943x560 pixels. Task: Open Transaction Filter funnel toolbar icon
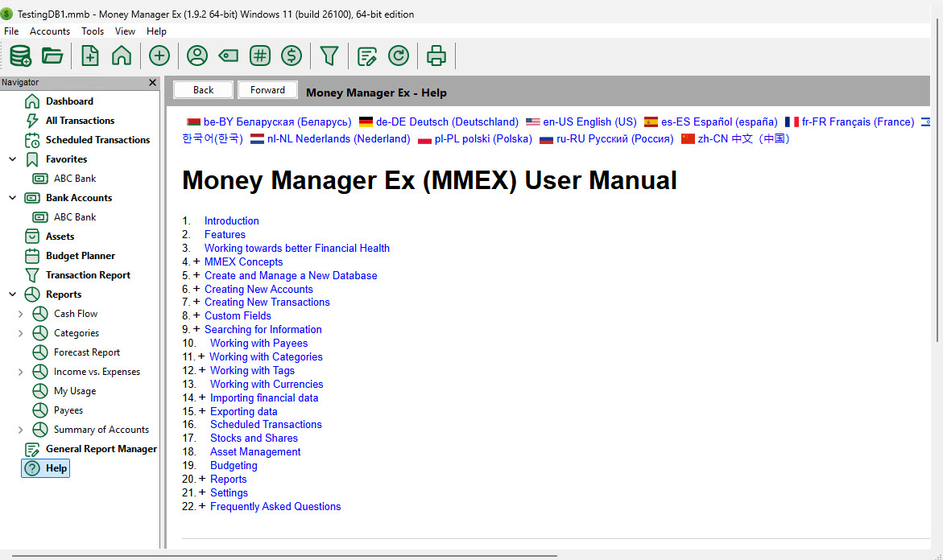click(x=329, y=56)
